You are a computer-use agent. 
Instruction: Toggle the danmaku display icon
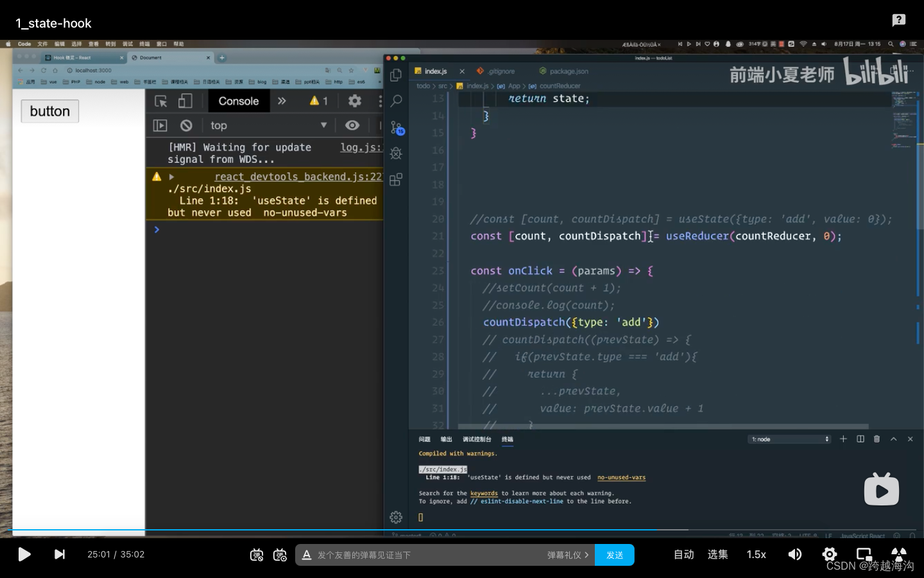[257, 555]
